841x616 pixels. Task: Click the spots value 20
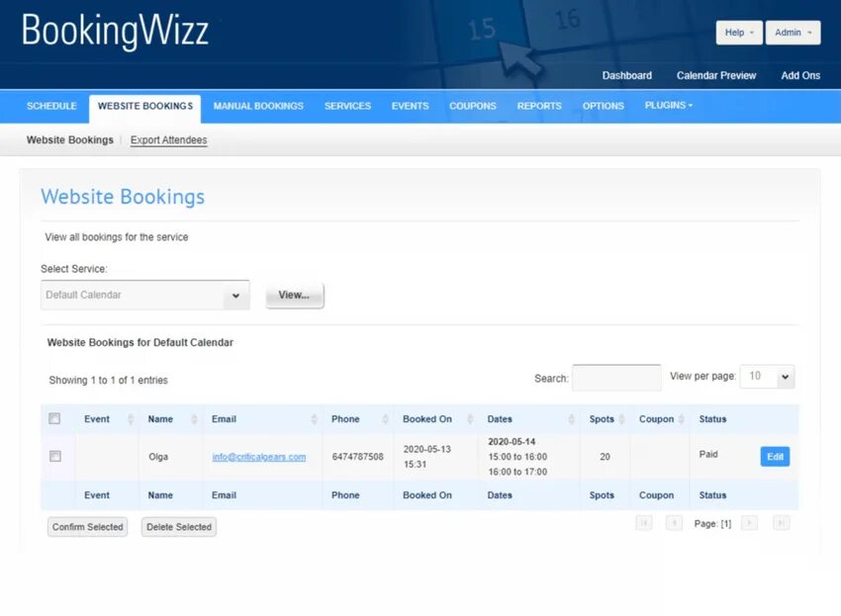coord(605,457)
